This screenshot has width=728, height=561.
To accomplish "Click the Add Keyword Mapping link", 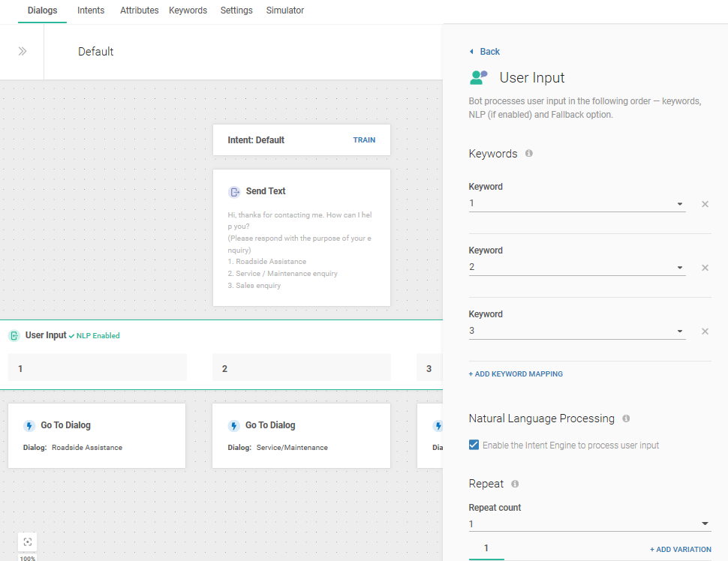I will click(516, 373).
